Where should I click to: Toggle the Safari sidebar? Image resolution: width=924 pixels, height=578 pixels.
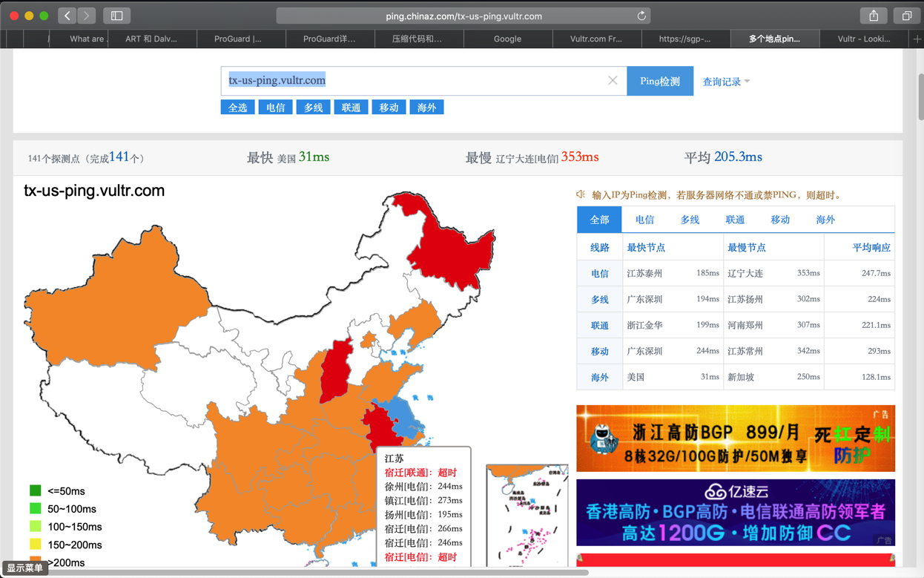pos(117,16)
